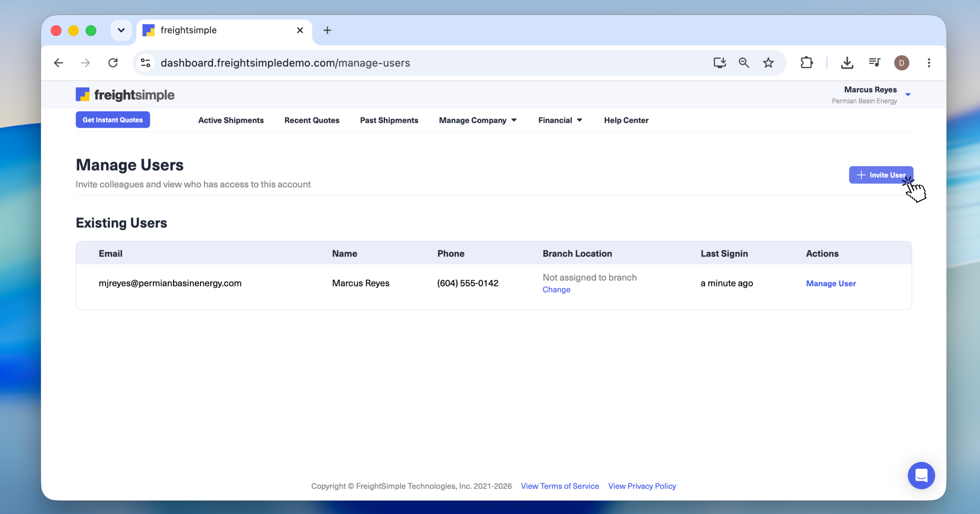
Task: Click the browser forward arrow
Action: coord(85,63)
